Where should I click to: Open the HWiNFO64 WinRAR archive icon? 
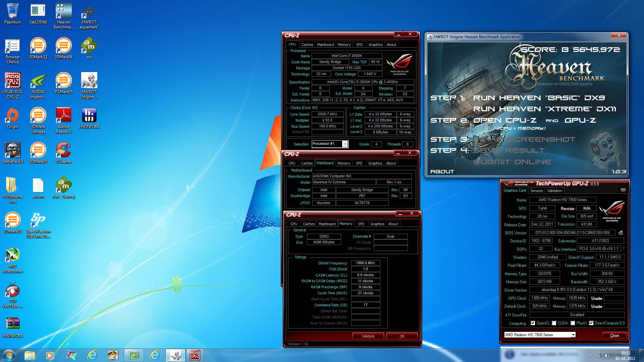[13, 327]
